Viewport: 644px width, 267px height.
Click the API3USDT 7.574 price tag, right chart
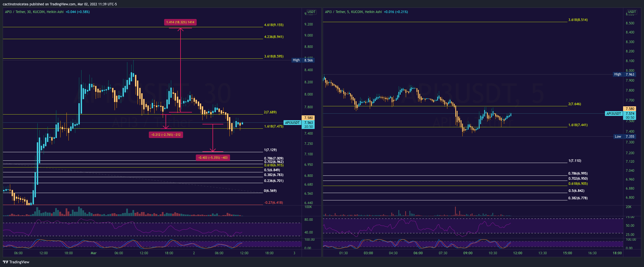(x=620, y=114)
